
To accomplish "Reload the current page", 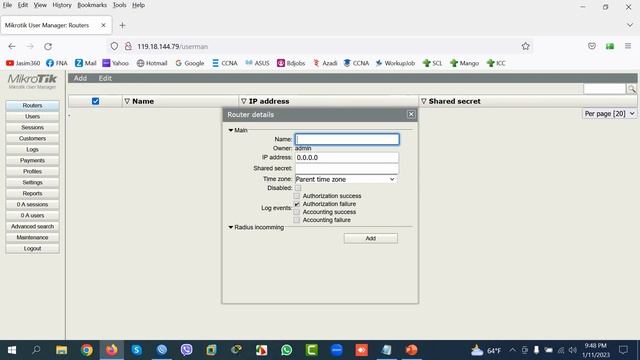I will pyautogui.click(x=48, y=47).
